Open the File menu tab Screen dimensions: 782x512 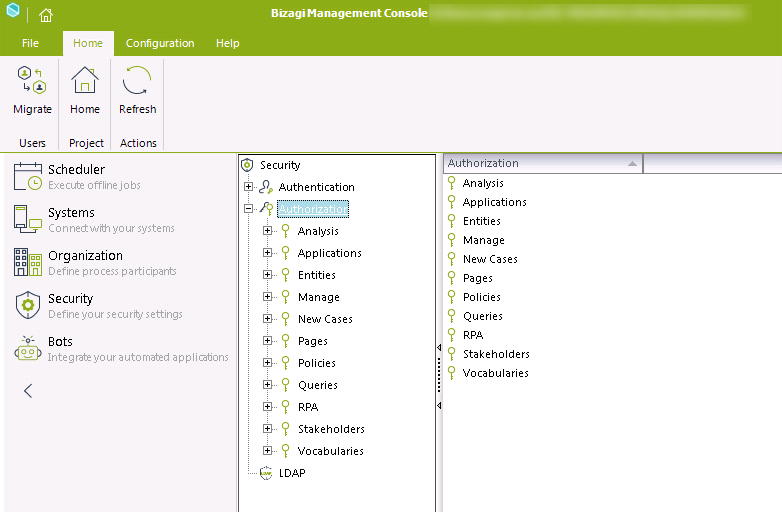click(30, 43)
